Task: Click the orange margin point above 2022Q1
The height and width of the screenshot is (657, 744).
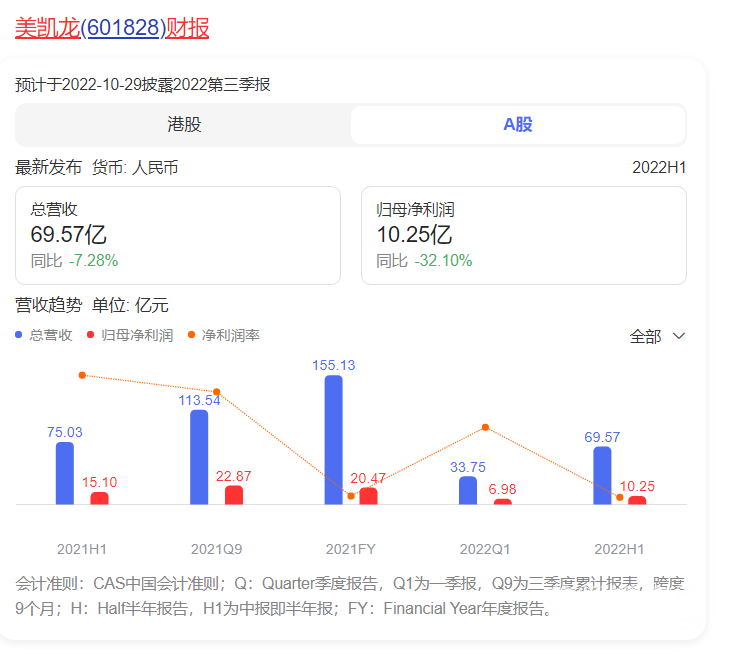Action: click(x=485, y=427)
